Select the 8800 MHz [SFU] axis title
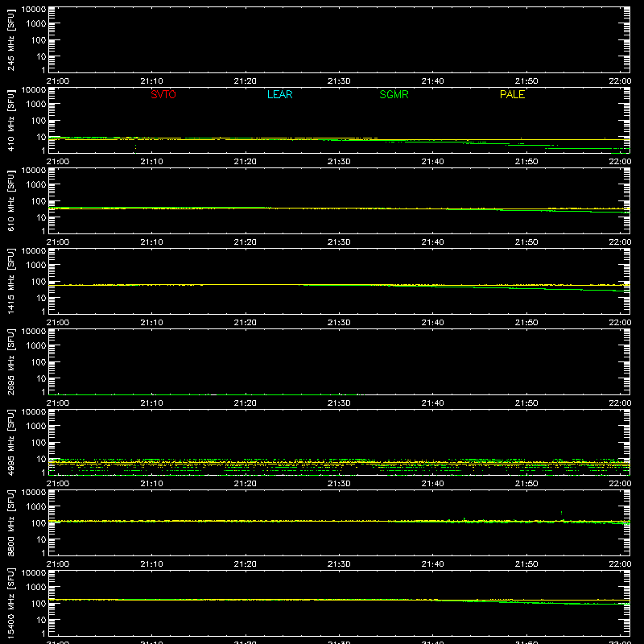Image resolution: width=644 pixels, height=644 pixels. point(10,523)
